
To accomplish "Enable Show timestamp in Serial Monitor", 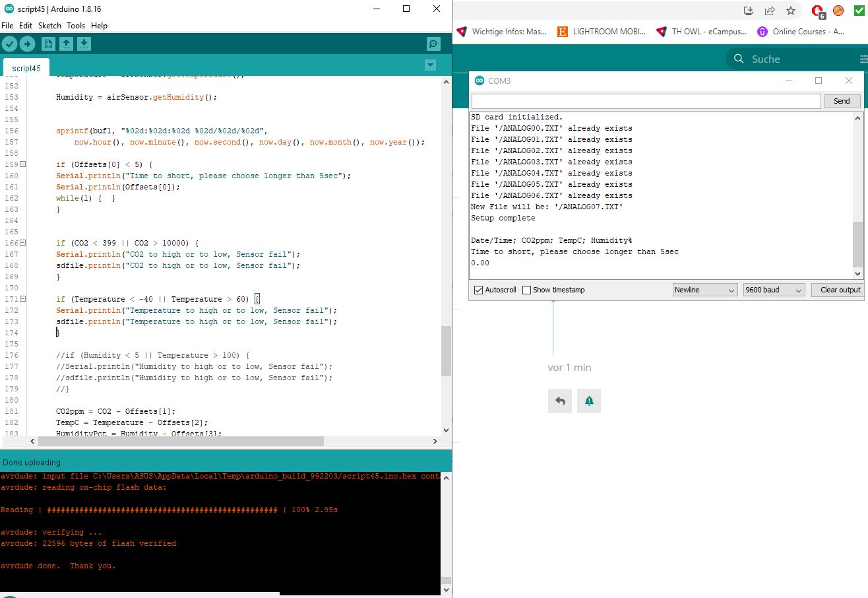I will pyautogui.click(x=526, y=289).
